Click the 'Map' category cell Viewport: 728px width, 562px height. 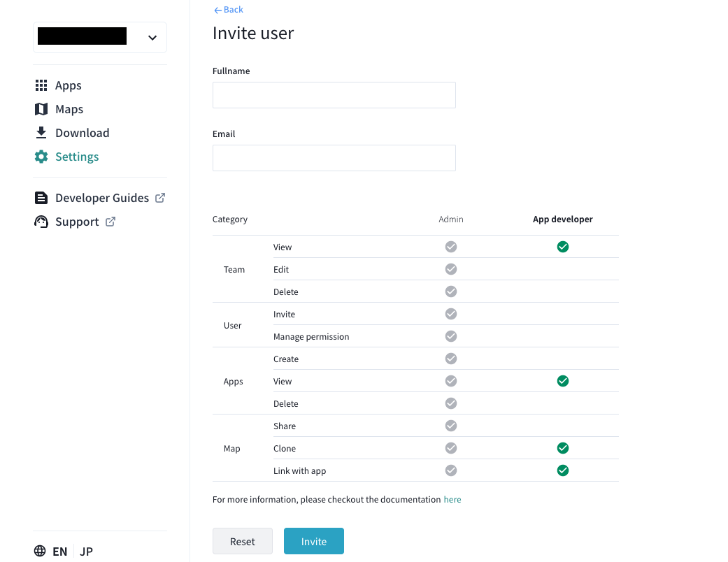pyautogui.click(x=231, y=448)
